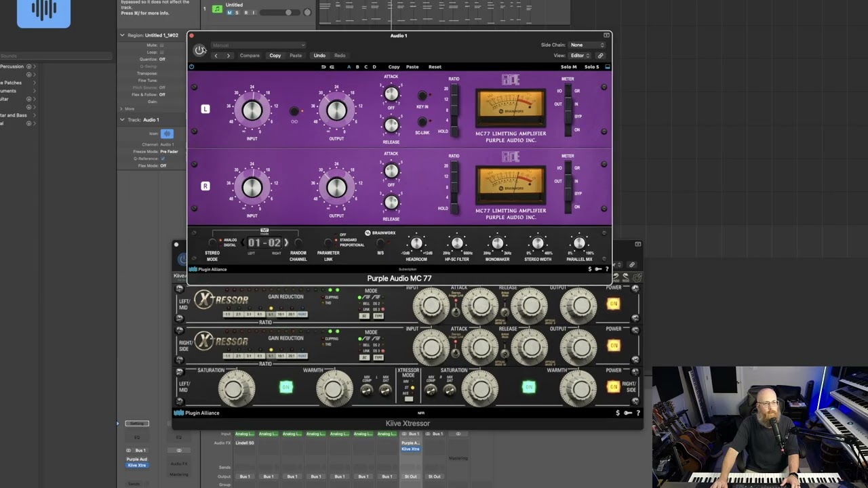Screen dimensions: 868x488
Task: Click the L channel Output knob
Action: tap(336, 110)
